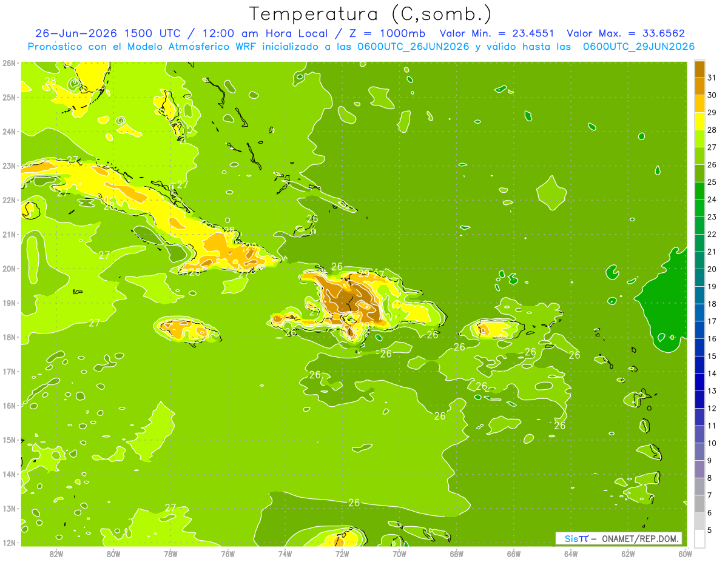728x562 pixels.
Task: Click the 'Temperatura (C,somb.)' title
Action: (370, 14)
